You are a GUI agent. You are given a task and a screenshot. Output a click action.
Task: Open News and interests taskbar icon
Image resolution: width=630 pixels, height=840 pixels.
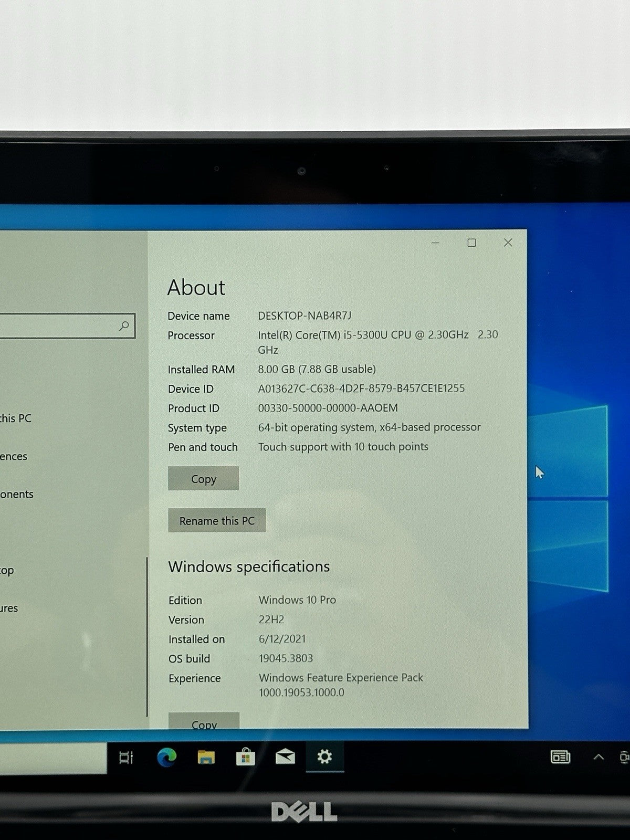tap(560, 757)
